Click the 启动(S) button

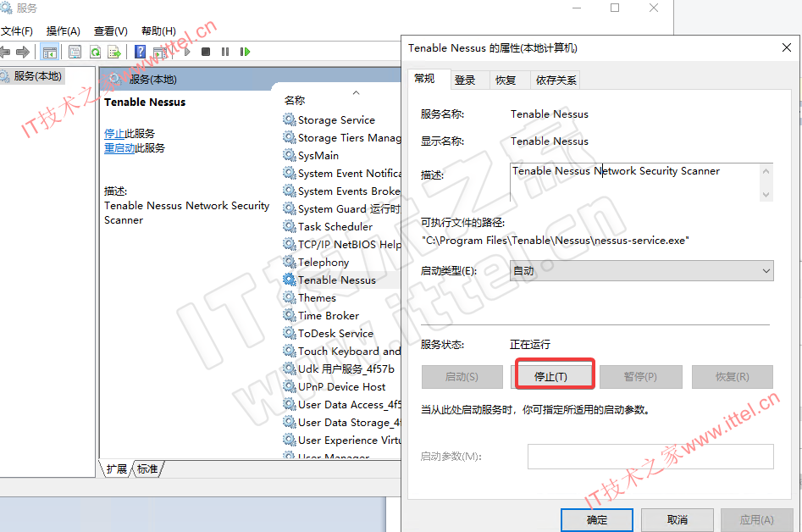click(462, 376)
